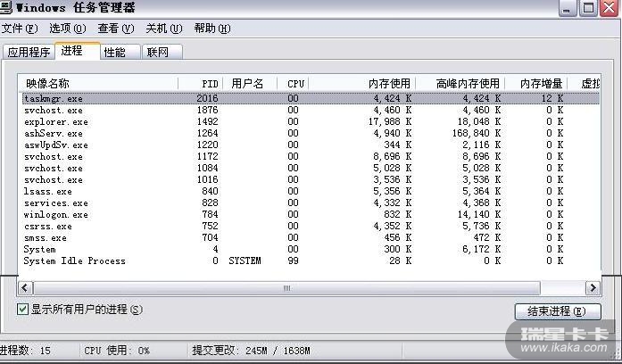The height and width of the screenshot is (364, 622).
Task: Click the SYSTEM user name cell
Action: [x=245, y=261]
